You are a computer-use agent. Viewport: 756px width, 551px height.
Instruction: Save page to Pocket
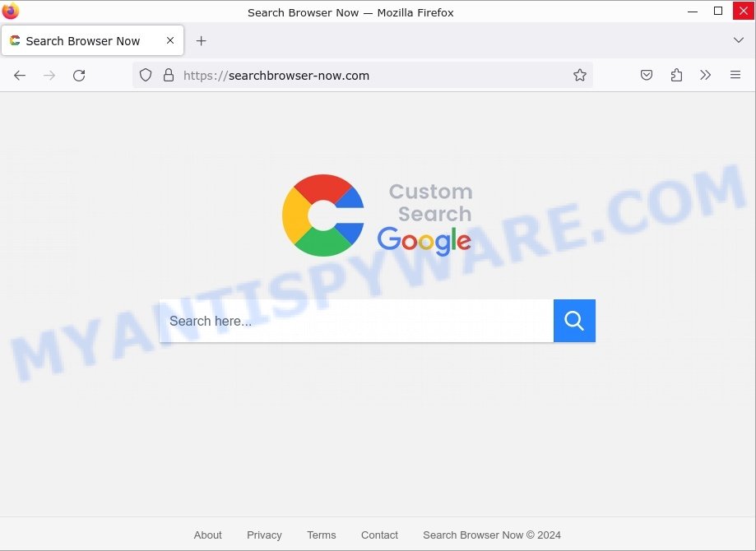tap(647, 75)
